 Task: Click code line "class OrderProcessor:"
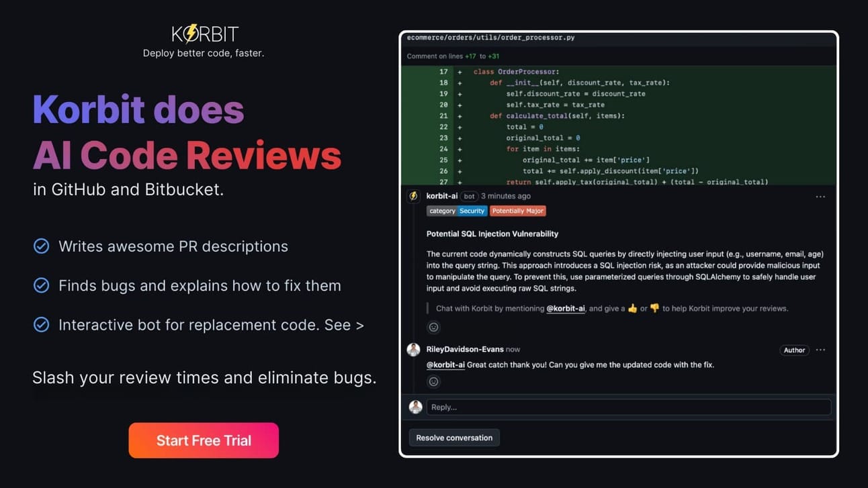[x=516, y=72]
